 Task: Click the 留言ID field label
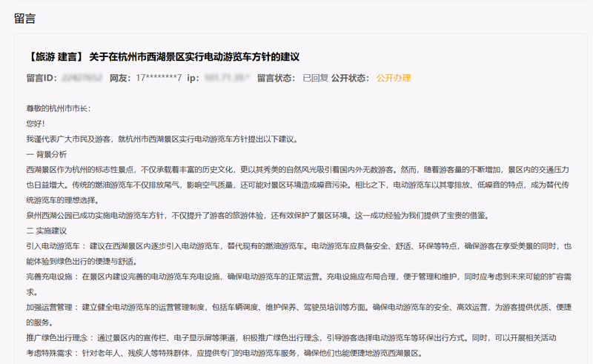pos(42,78)
